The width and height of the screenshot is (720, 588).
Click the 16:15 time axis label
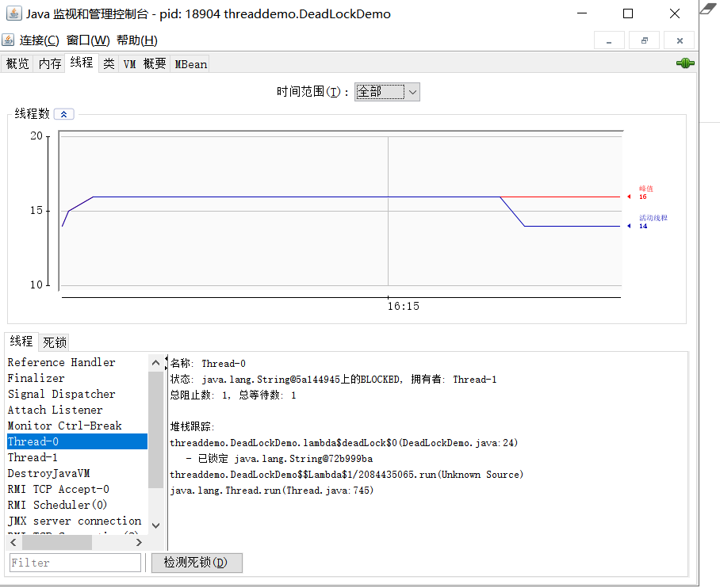click(x=403, y=306)
